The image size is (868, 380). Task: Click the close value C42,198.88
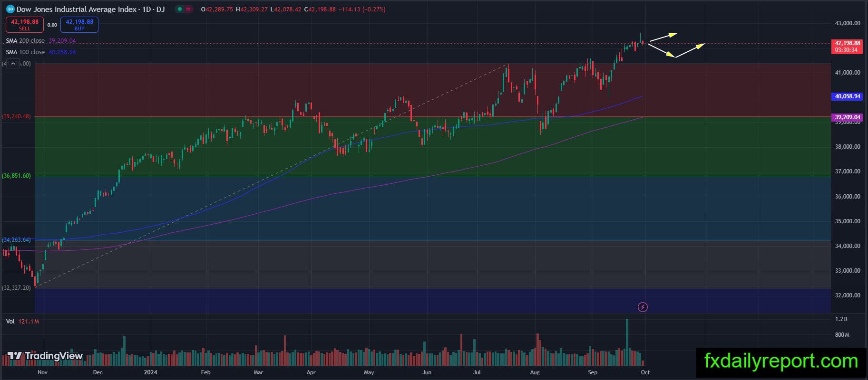click(320, 9)
